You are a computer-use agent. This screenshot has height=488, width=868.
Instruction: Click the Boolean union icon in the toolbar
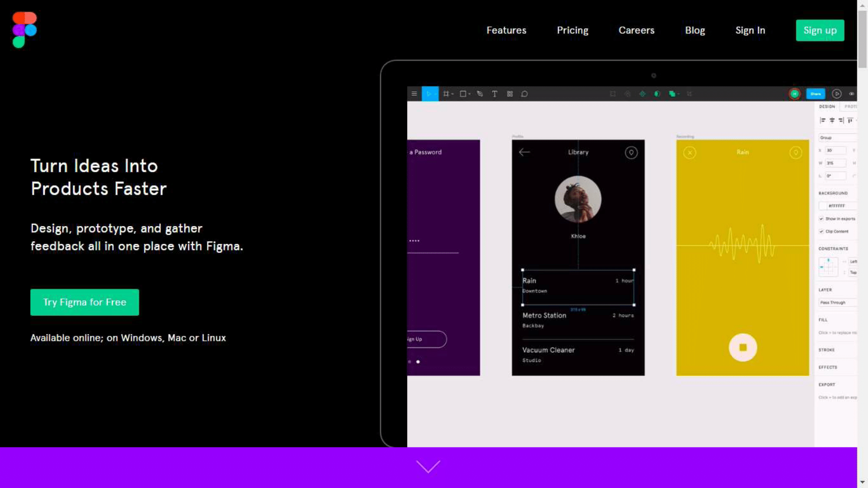(x=672, y=94)
